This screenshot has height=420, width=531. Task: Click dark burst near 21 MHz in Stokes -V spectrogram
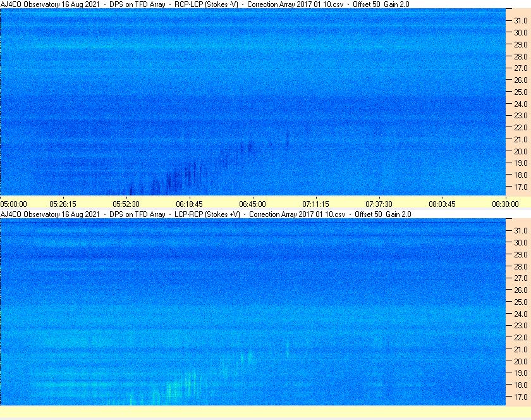coord(288,139)
